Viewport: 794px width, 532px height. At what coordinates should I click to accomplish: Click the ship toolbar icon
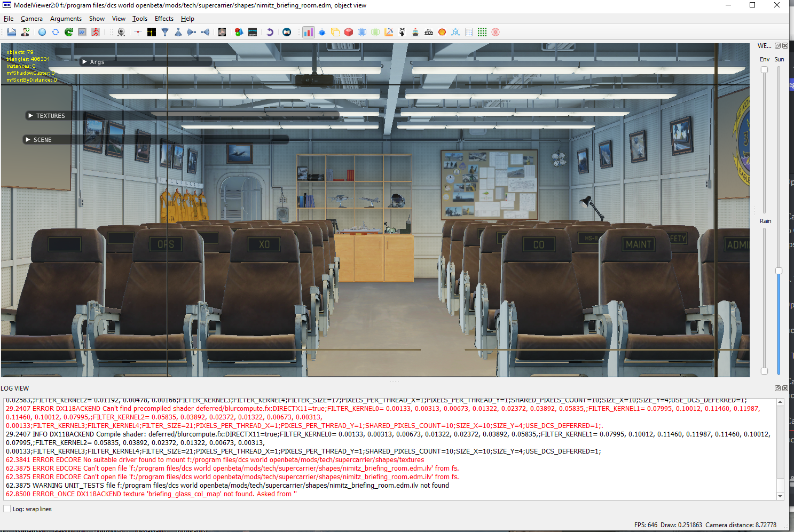[x=415, y=32]
